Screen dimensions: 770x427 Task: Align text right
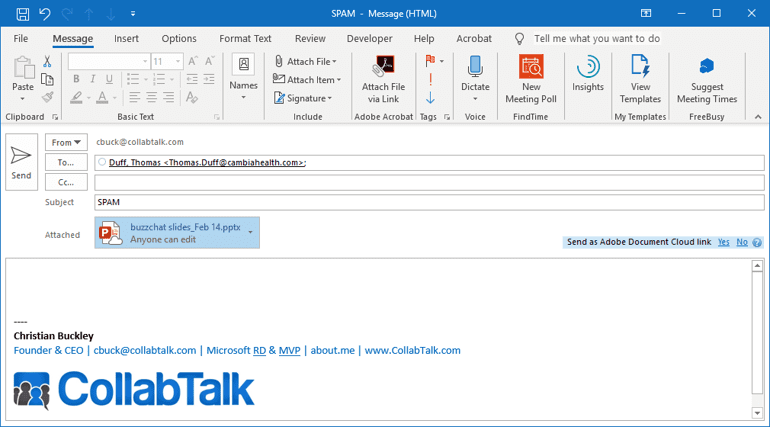click(x=168, y=97)
